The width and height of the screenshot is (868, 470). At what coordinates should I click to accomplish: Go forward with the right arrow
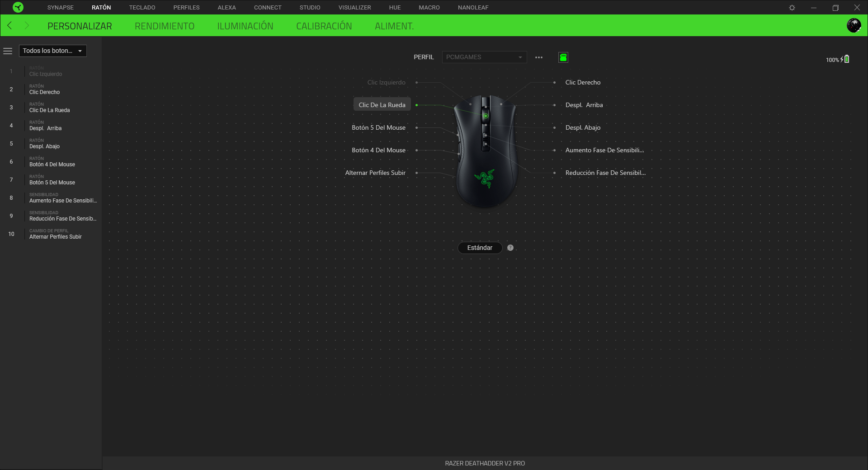click(26, 25)
